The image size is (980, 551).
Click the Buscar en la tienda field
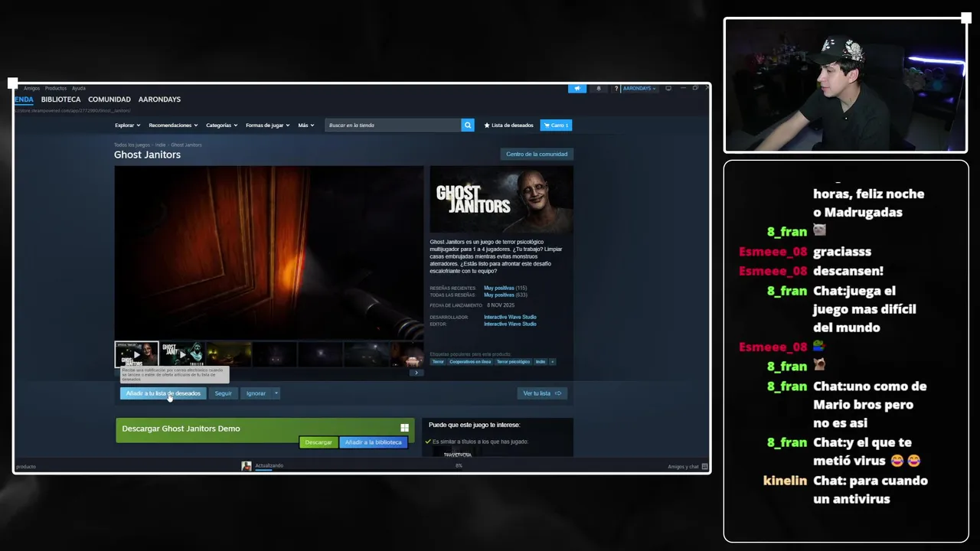pos(394,125)
